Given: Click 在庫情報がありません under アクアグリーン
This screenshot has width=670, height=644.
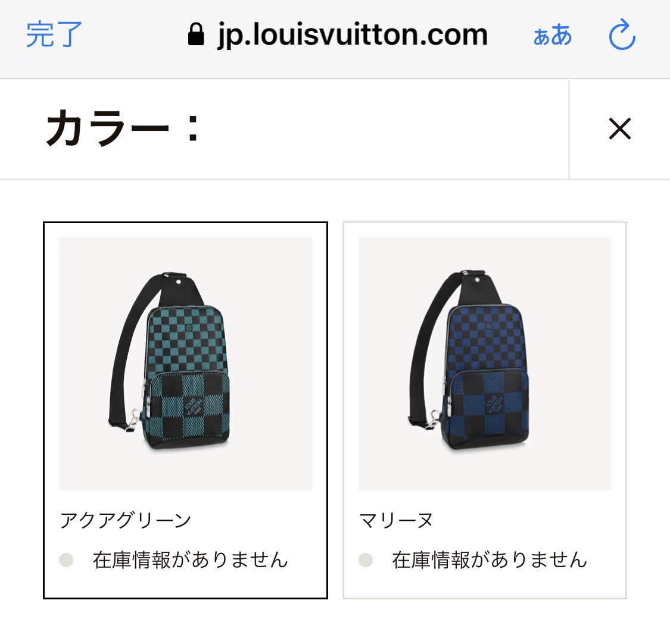Looking at the screenshot, I should tap(191, 559).
